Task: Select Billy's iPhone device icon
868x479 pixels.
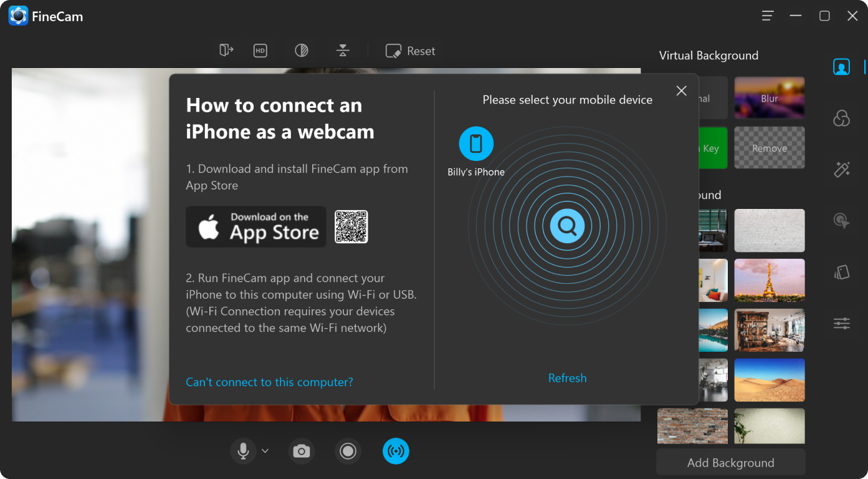Action: coord(476,144)
